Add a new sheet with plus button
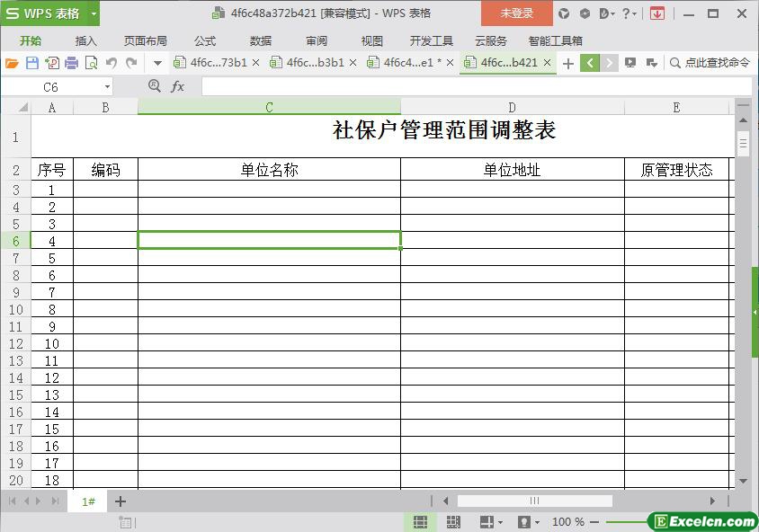 pos(120,501)
